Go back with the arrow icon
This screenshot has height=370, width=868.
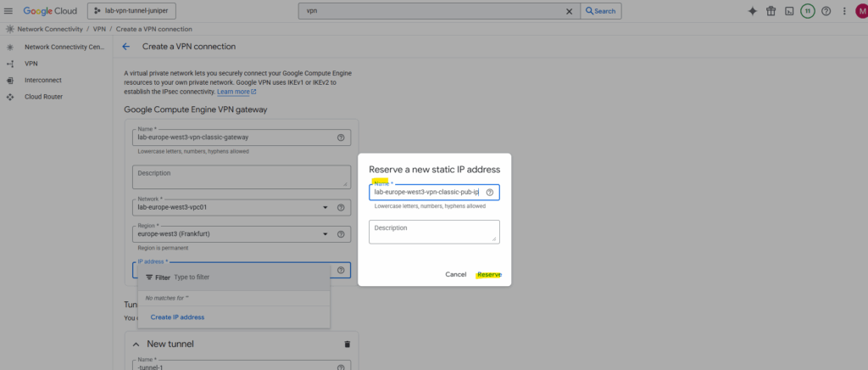tap(126, 47)
